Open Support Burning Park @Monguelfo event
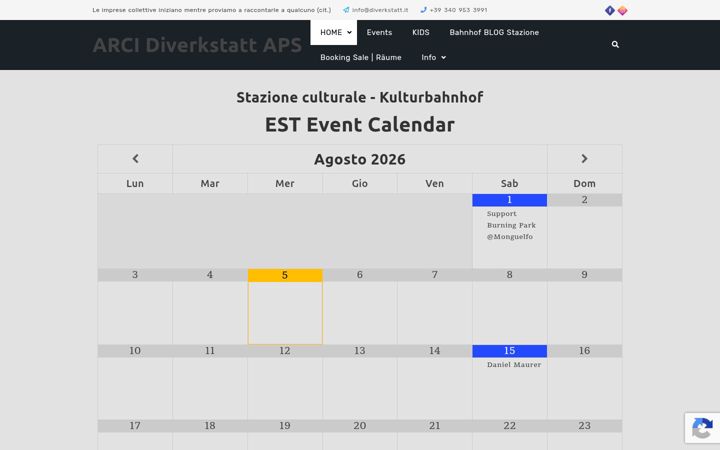Screen dimensions: 720x450 511,225
